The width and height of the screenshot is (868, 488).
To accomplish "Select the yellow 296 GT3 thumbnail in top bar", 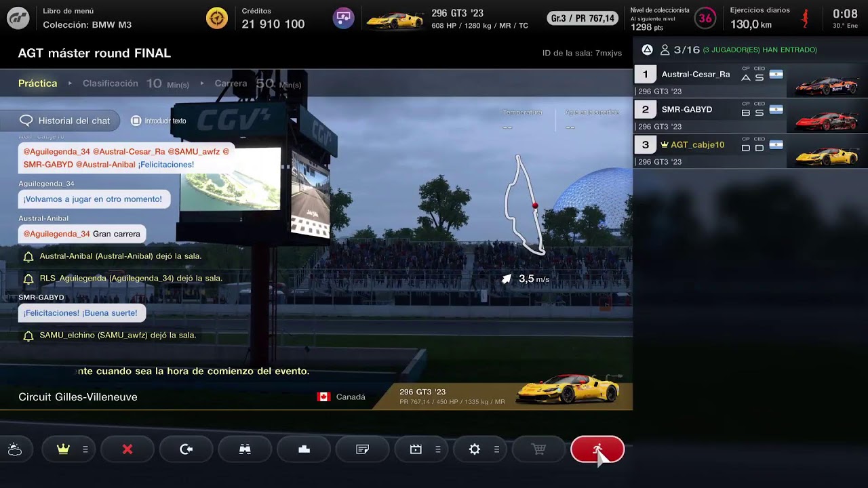I will coord(395,20).
